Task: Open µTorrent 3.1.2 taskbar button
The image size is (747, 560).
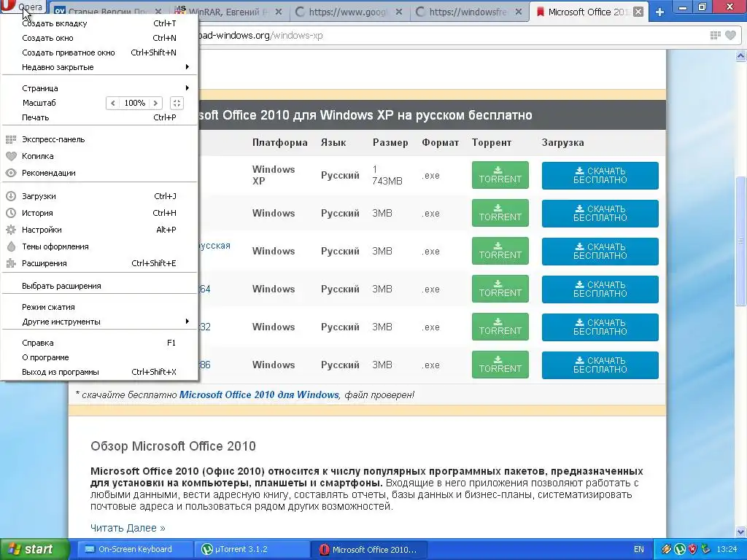Action: tap(252, 550)
